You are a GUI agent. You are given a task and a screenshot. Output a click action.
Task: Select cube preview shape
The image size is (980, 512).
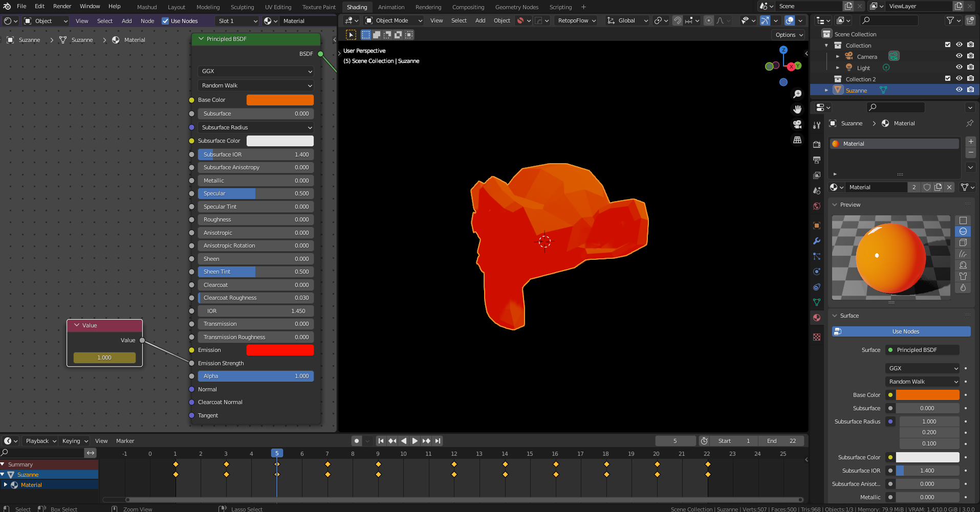click(963, 243)
